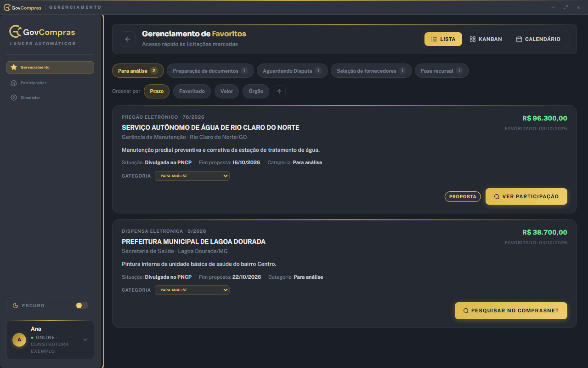Click the Proposta badge button
The height and width of the screenshot is (368, 588).
(x=463, y=196)
